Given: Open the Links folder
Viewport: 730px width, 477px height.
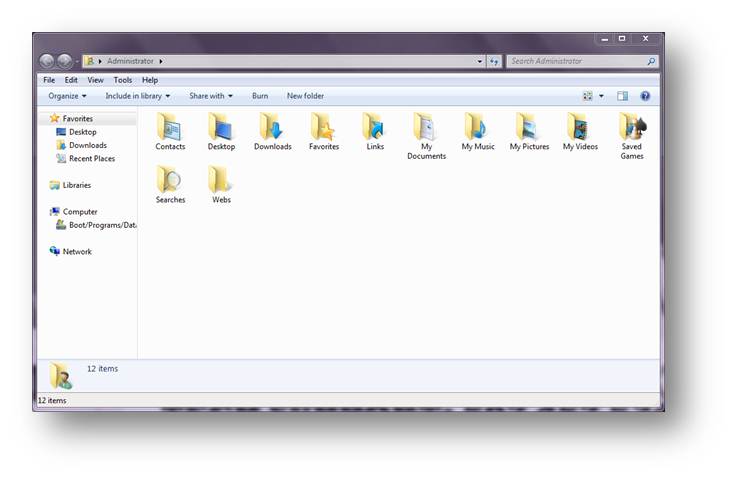Looking at the screenshot, I should point(375,132).
